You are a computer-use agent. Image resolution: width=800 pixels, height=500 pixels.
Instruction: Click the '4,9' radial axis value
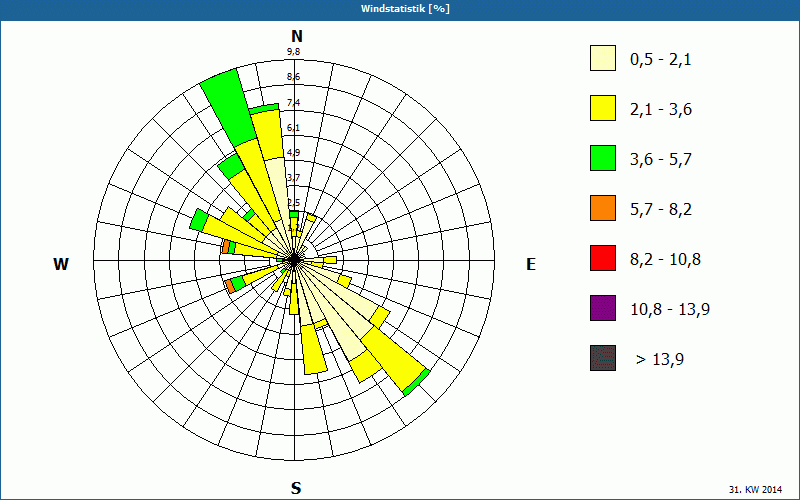tap(293, 153)
